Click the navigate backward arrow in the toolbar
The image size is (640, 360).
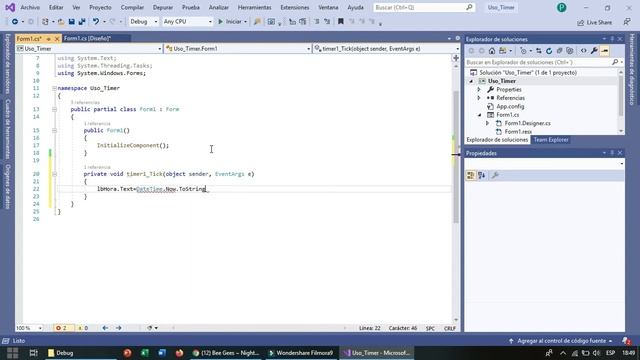coord(15,22)
